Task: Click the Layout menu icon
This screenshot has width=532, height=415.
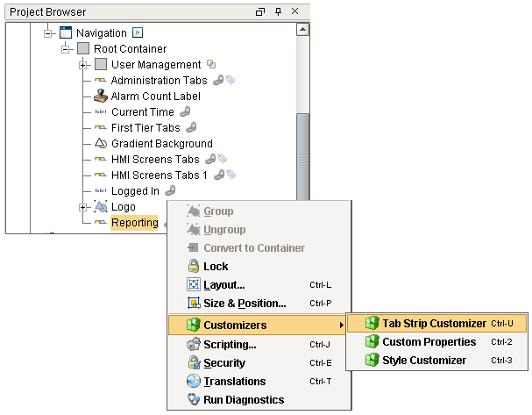Action: [194, 284]
